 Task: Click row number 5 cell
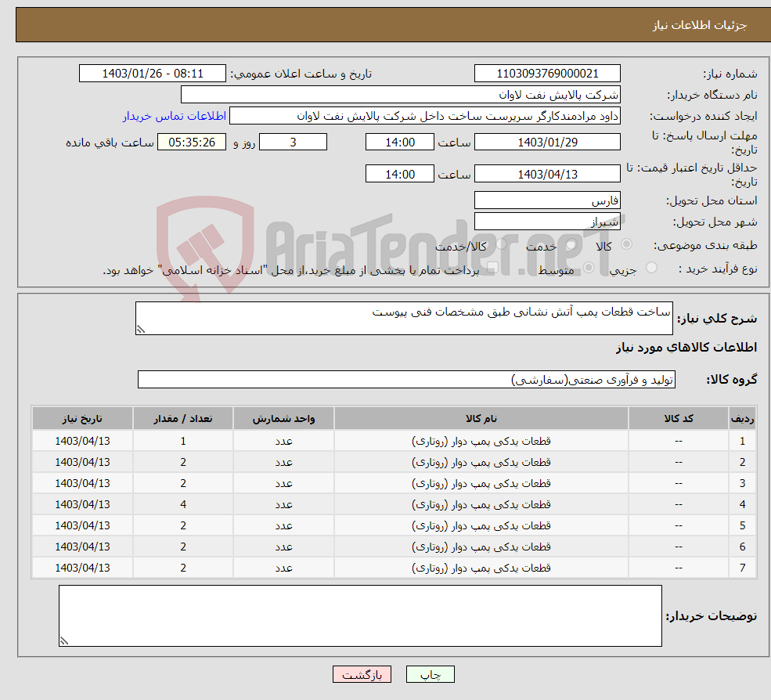(x=742, y=526)
